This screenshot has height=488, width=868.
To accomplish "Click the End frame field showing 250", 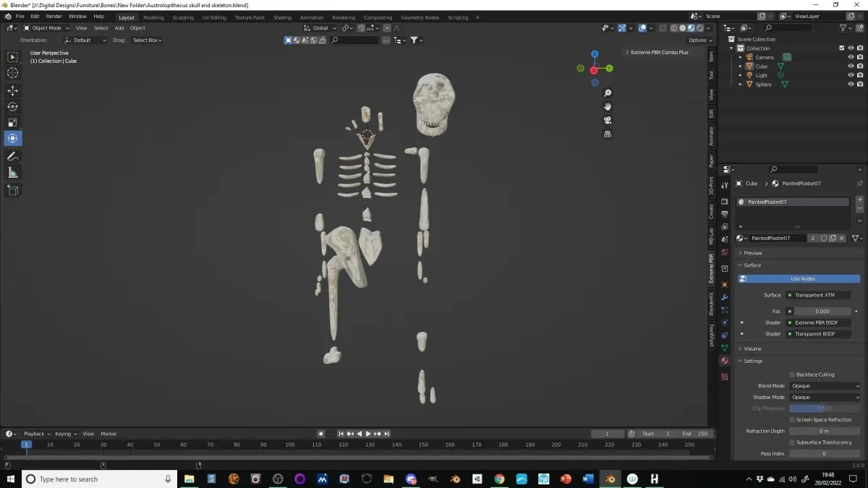I will point(695,434).
